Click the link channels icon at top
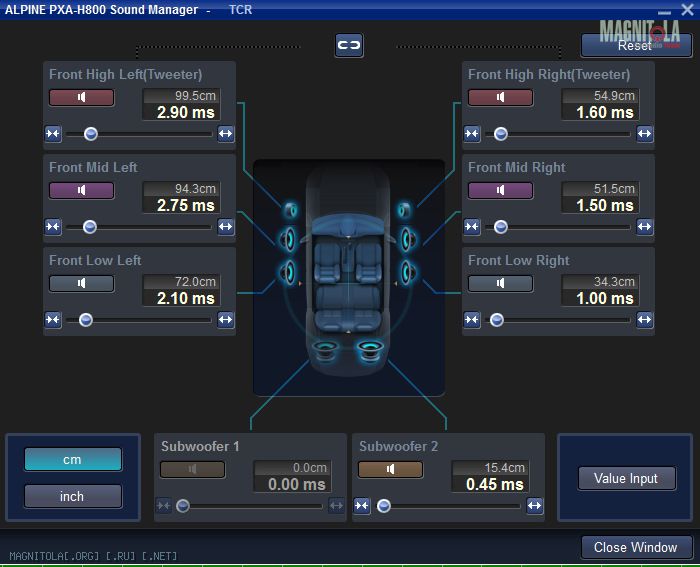The height and width of the screenshot is (567, 700). pyautogui.click(x=349, y=45)
